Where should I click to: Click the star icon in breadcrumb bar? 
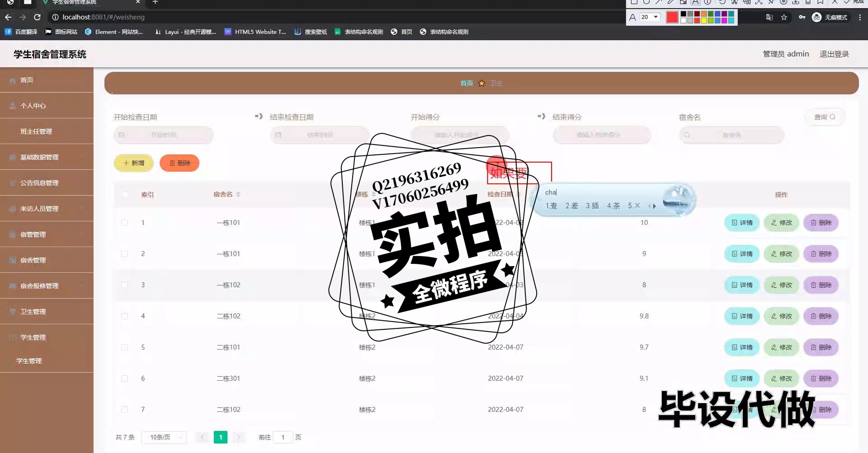[x=481, y=83]
